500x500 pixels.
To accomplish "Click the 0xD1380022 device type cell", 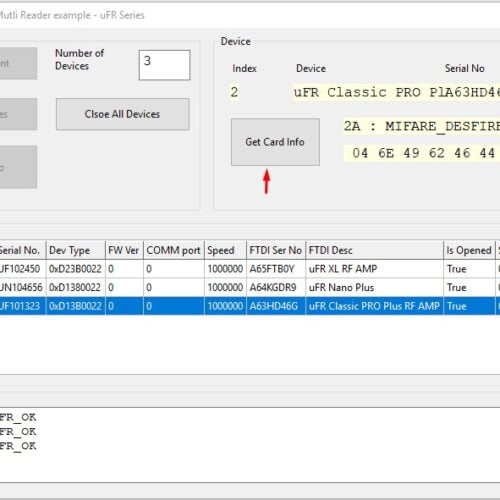I will (76, 287).
